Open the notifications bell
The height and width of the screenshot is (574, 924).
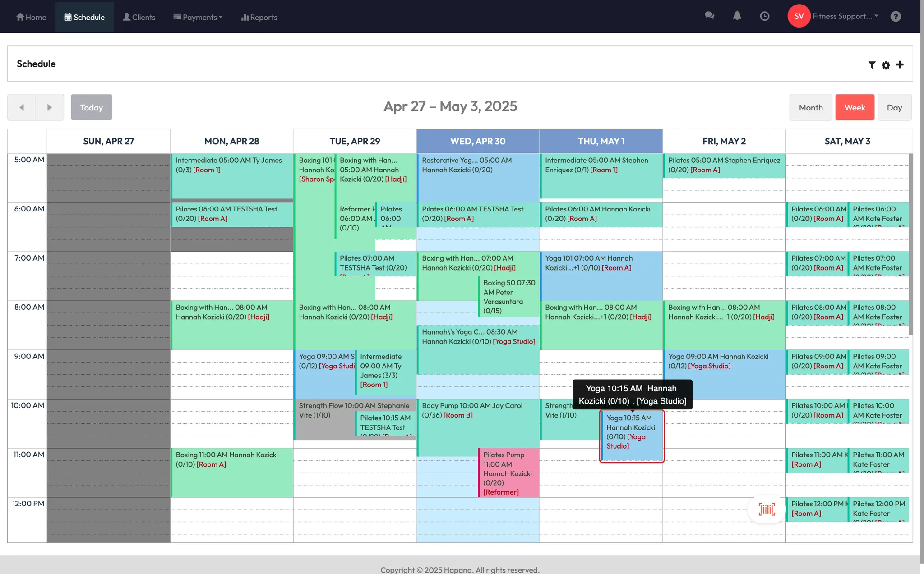(x=737, y=16)
